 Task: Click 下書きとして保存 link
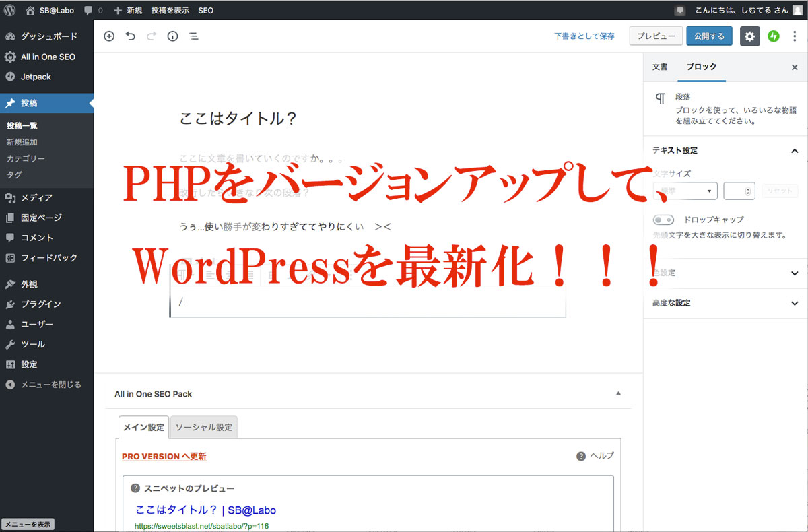click(584, 36)
